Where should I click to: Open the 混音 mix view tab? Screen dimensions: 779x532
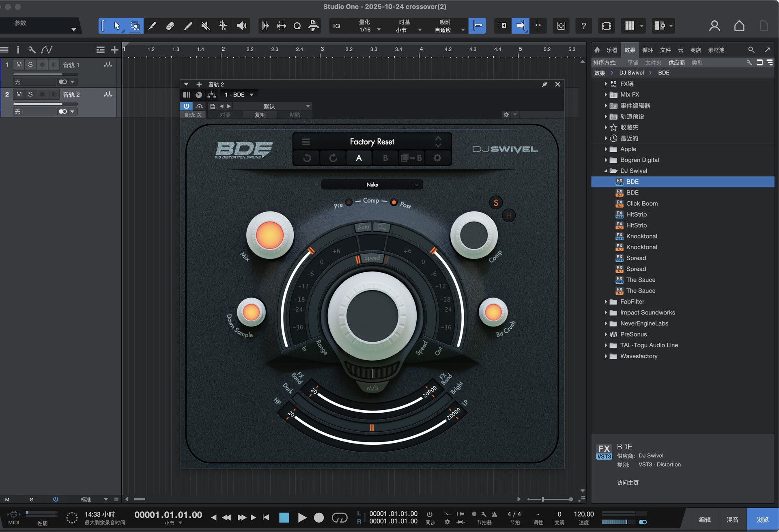click(732, 519)
